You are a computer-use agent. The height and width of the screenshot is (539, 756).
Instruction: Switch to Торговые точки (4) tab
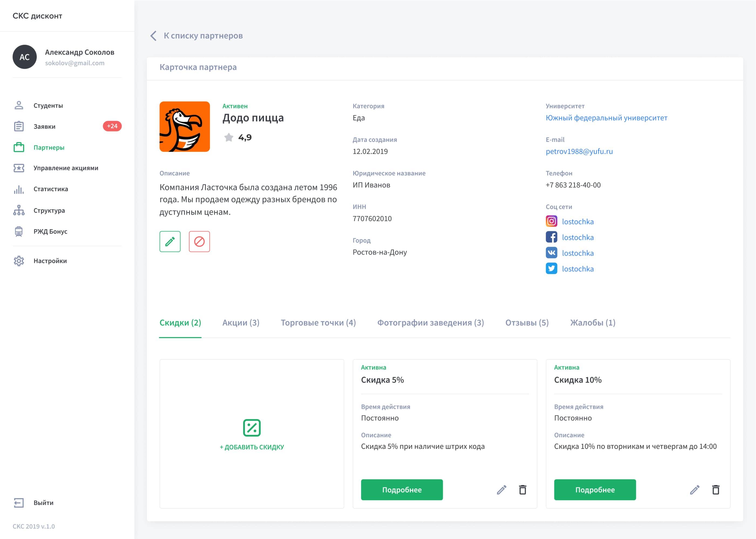coord(318,323)
